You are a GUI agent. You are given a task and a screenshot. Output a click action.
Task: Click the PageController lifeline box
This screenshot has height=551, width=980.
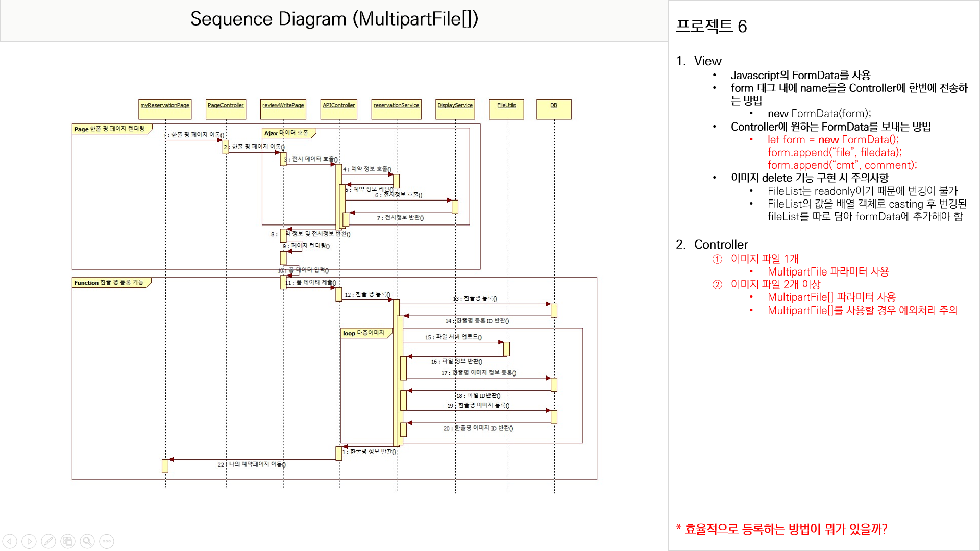pos(226,109)
